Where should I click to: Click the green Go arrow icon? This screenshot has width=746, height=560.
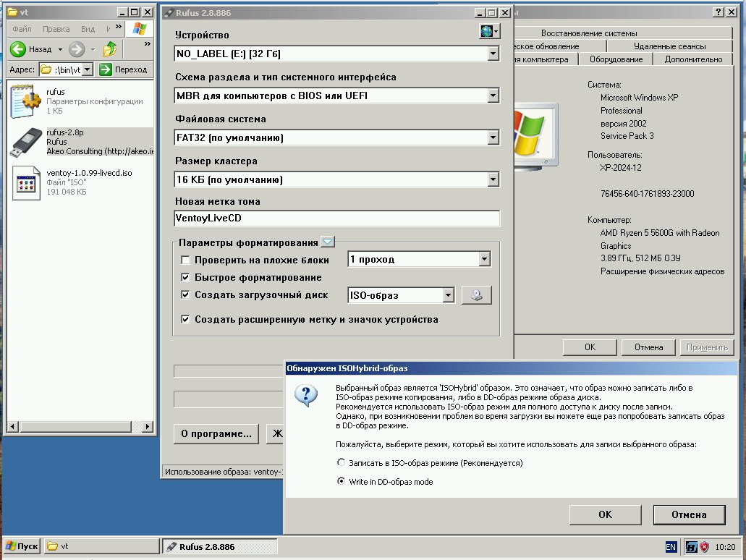point(105,69)
